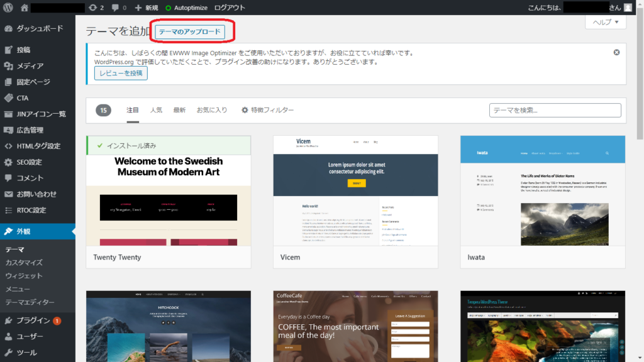Click the WordPress logo icon
644x362 pixels.
[x=8, y=8]
